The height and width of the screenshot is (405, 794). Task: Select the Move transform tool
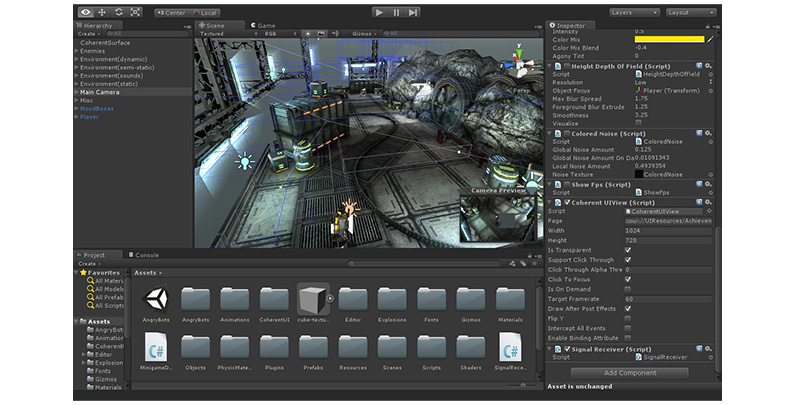[x=101, y=12]
